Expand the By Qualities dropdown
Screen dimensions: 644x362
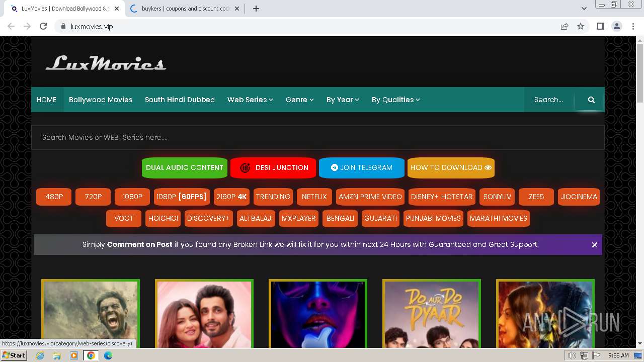coord(396,100)
